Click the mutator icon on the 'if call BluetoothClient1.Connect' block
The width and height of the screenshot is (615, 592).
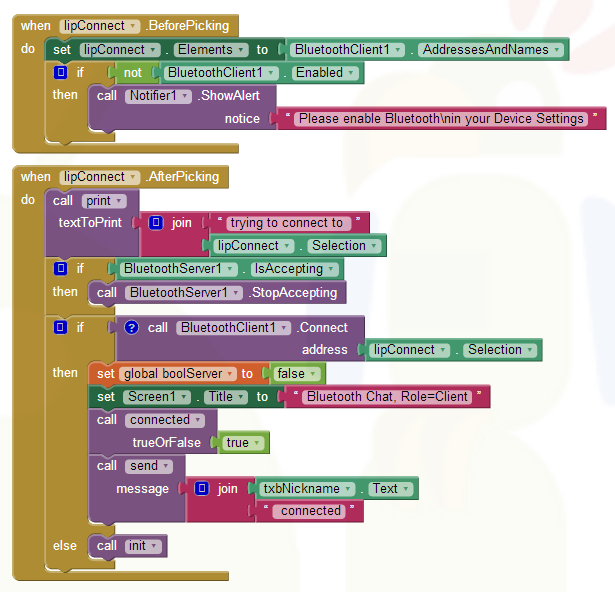coord(60,327)
